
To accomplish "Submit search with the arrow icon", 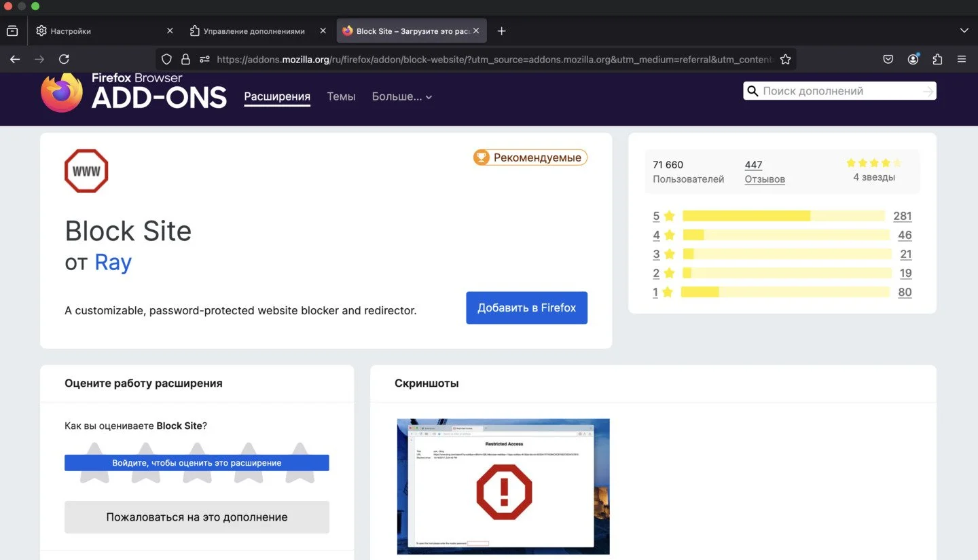I will (928, 91).
